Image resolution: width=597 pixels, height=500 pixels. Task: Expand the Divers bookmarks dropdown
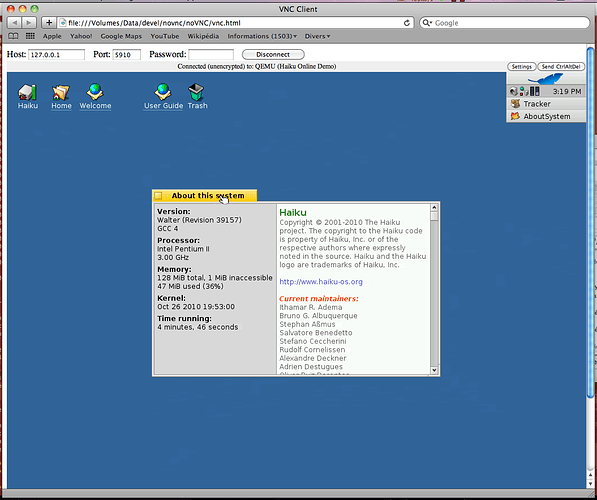(x=317, y=36)
